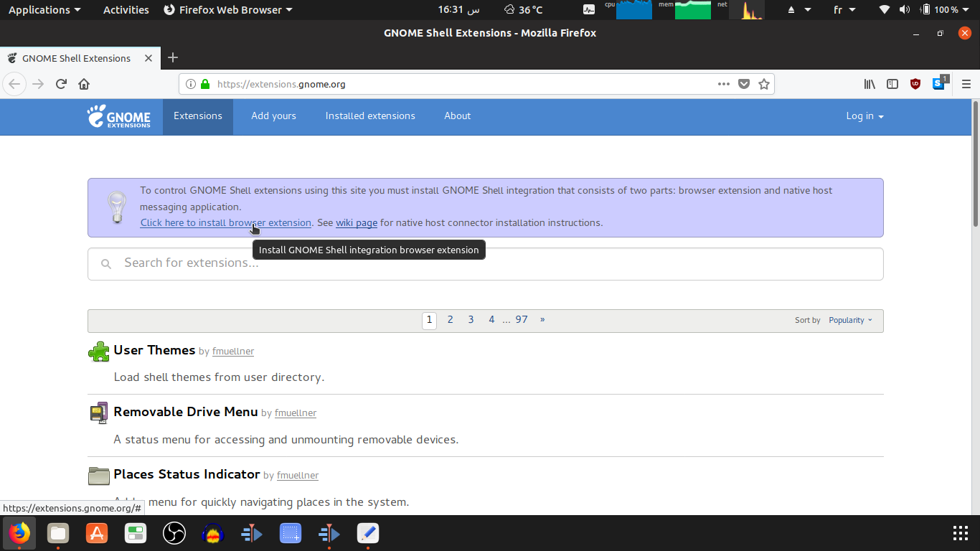The width and height of the screenshot is (980, 551).
Task: Bookmark this page with the star icon
Action: (764, 84)
